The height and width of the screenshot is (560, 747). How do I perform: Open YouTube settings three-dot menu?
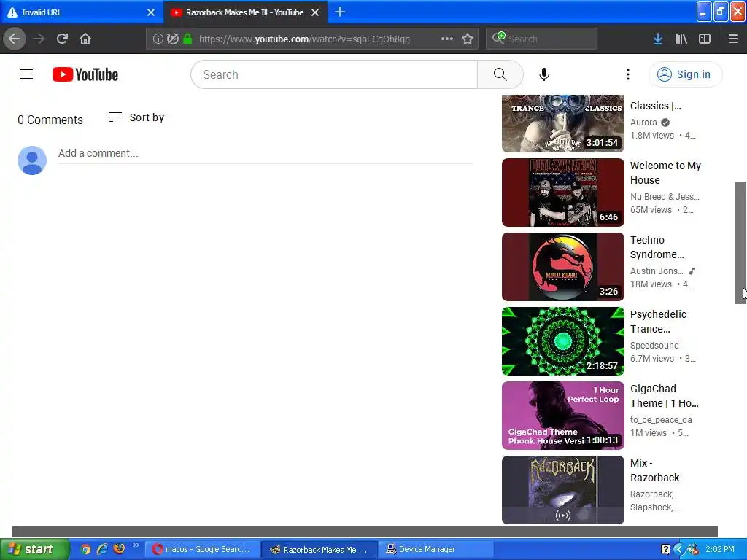pos(628,74)
